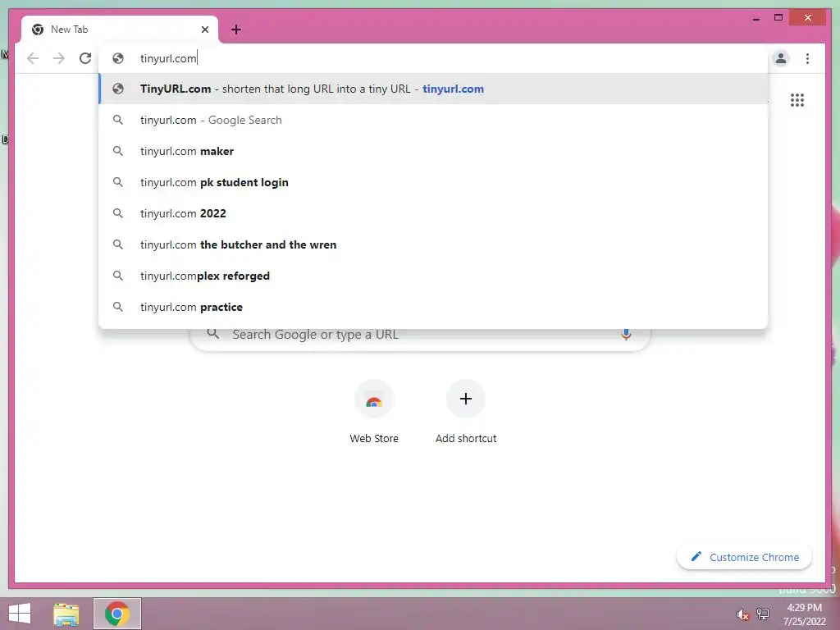This screenshot has height=630, width=840.
Task: Click the Customize Chrome button
Action: pyautogui.click(x=744, y=557)
